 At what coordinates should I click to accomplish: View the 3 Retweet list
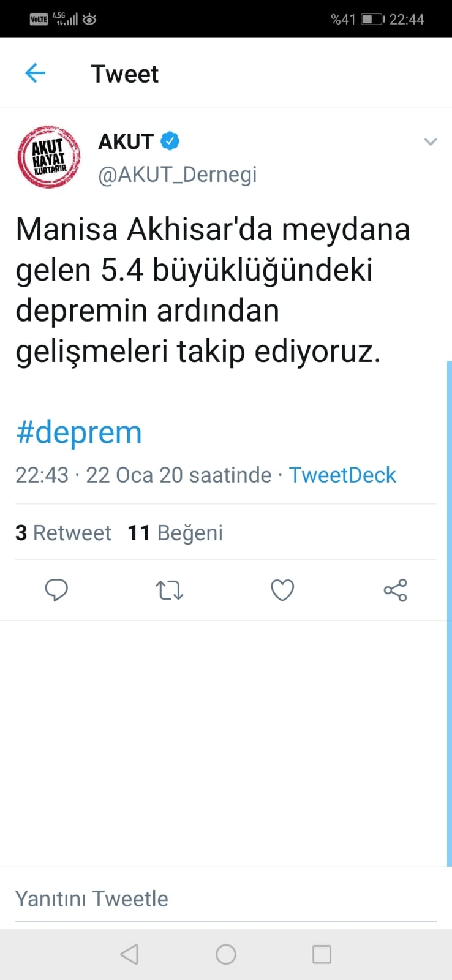pyautogui.click(x=63, y=532)
